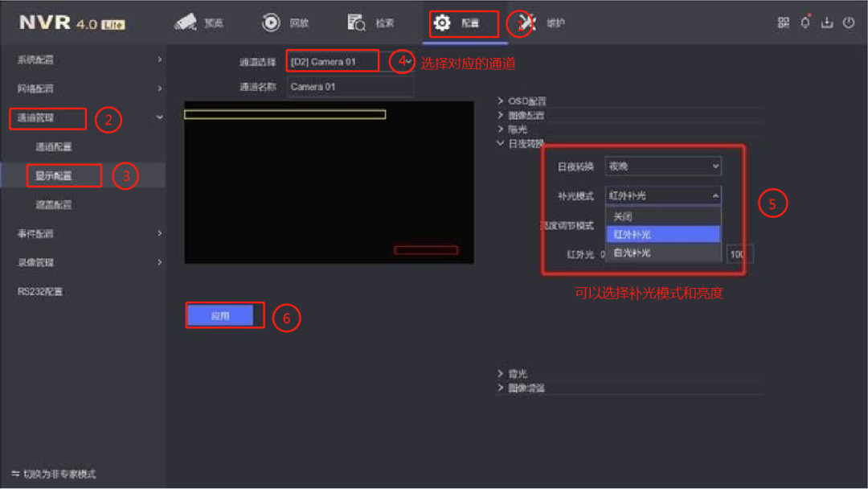Click the 应用 apply button

224,315
